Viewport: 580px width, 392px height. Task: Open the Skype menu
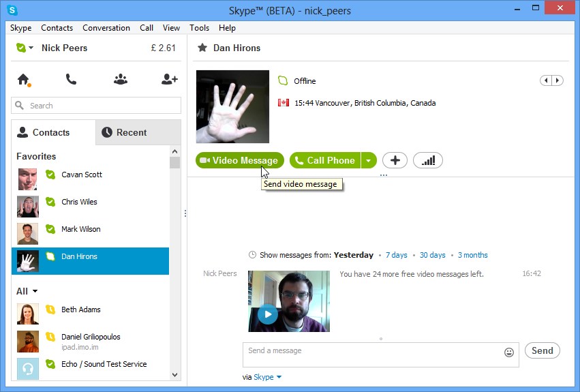[20, 28]
